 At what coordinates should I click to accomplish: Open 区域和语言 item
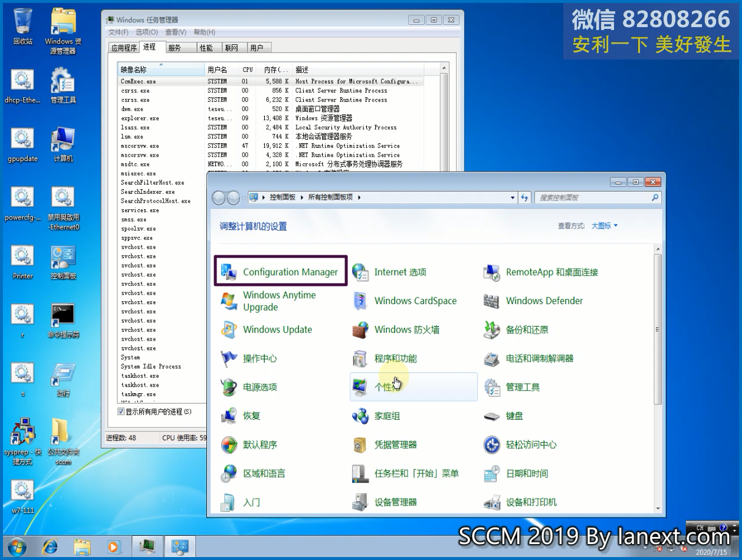pyautogui.click(x=253, y=473)
